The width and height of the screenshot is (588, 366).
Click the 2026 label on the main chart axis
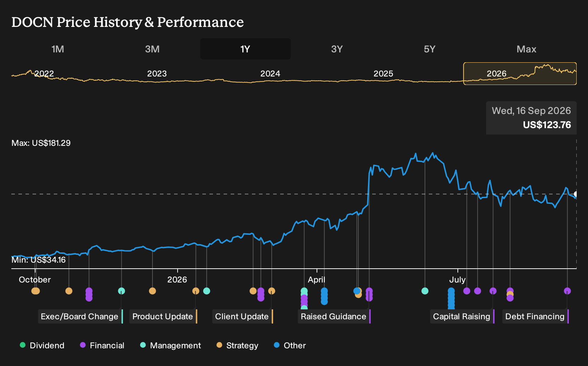[x=177, y=280]
